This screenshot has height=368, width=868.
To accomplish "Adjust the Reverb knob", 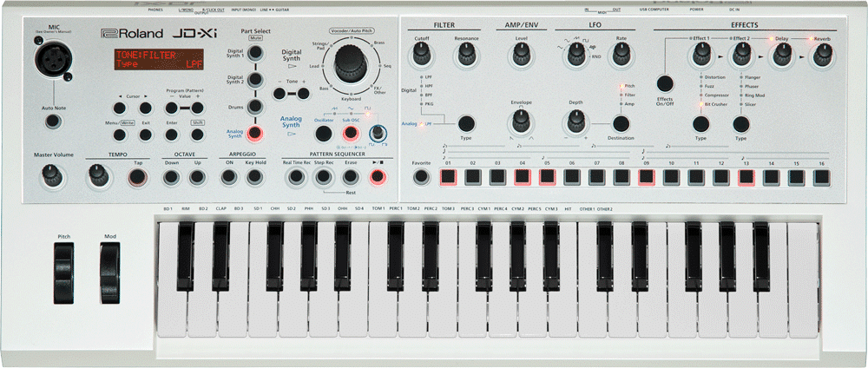I will (822, 54).
